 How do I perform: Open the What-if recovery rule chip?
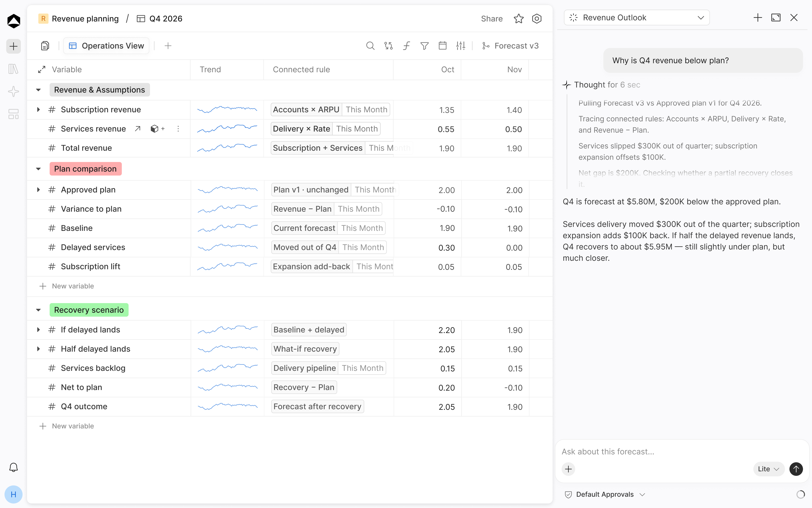[305, 349]
